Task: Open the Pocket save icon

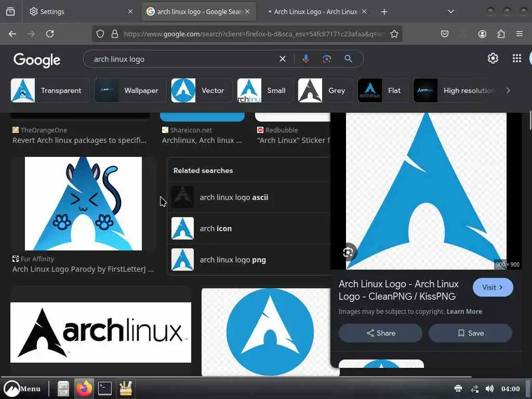Action: pyautogui.click(x=445, y=34)
